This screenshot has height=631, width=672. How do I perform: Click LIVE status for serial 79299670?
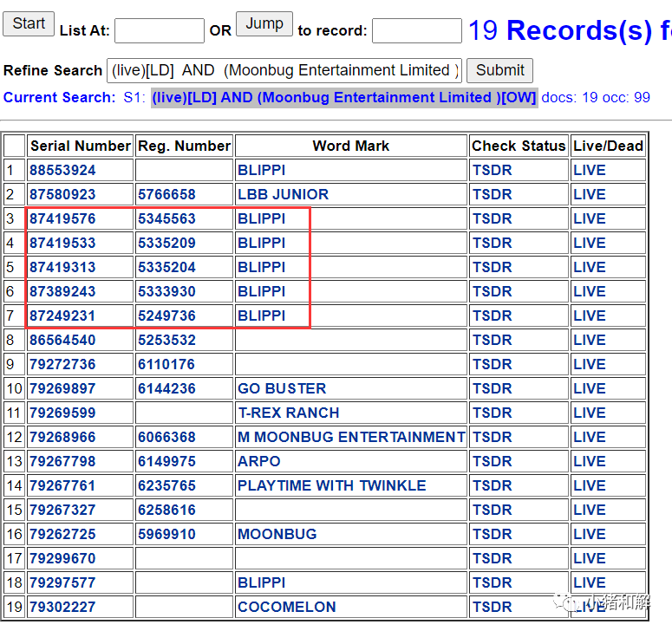590,558
